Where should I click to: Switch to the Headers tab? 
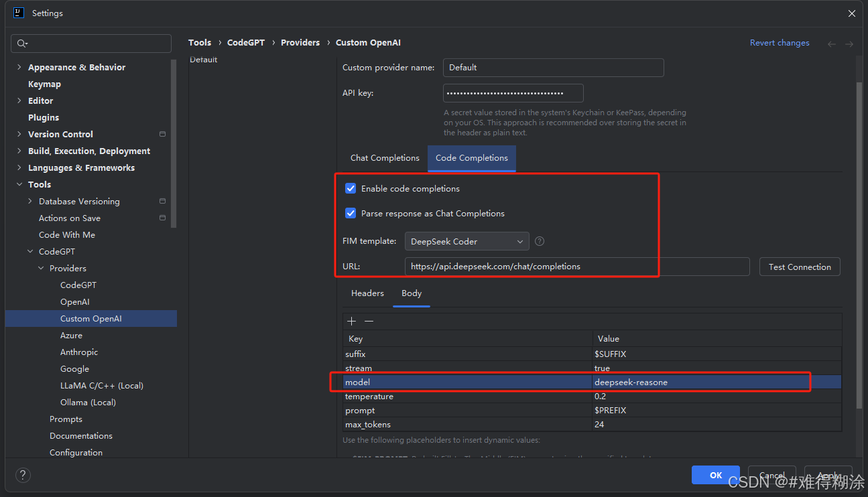pos(367,293)
